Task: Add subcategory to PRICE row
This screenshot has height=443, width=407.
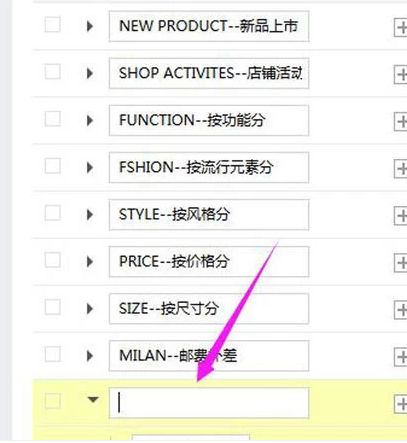Action: tap(401, 263)
